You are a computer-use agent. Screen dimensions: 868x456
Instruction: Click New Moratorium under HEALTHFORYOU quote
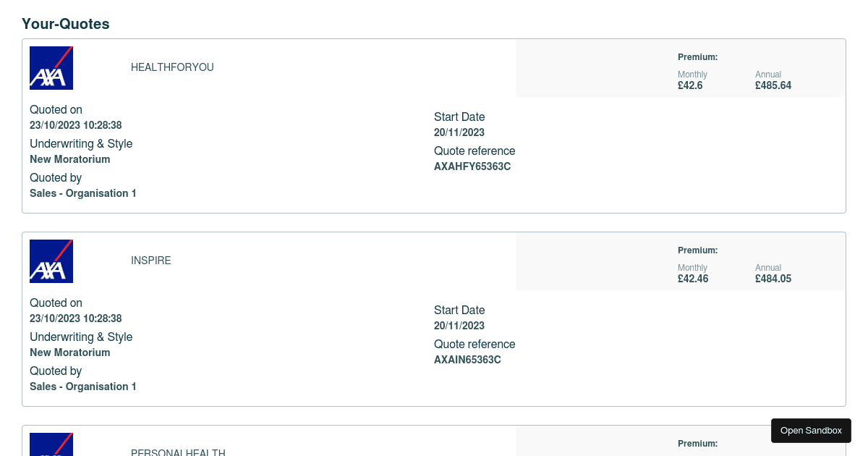pyautogui.click(x=70, y=159)
